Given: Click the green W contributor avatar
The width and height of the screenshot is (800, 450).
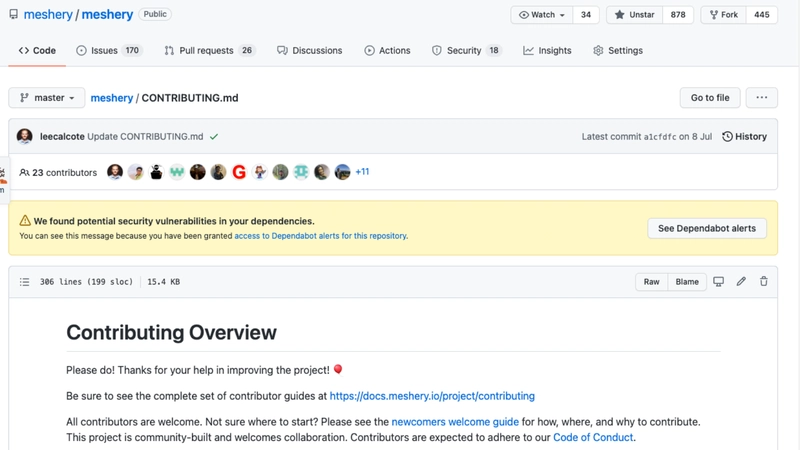Looking at the screenshot, I should [x=177, y=172].
